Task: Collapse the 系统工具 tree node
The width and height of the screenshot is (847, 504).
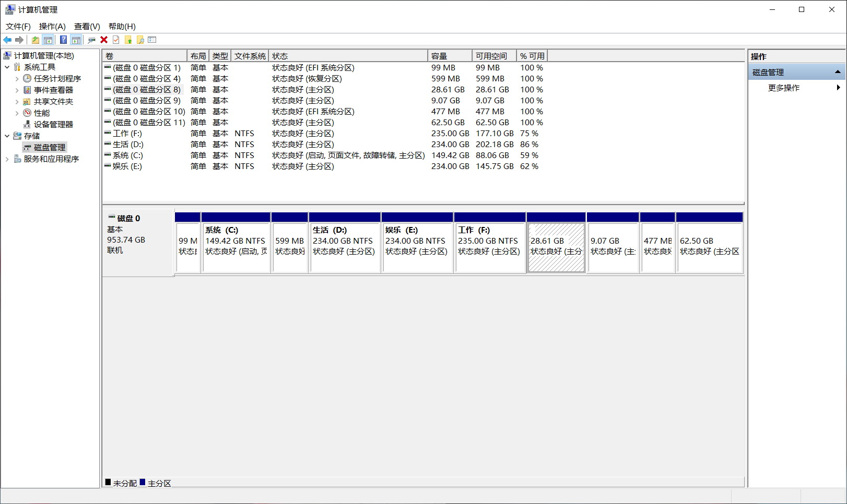Action: [7, 67]
